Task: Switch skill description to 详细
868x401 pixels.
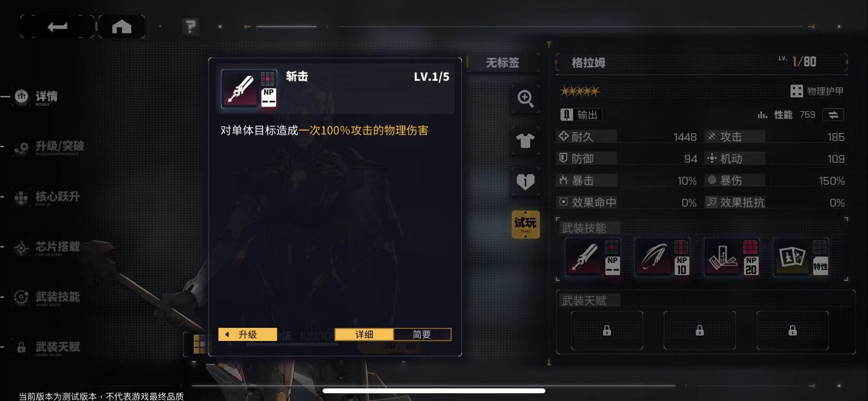Action: pyautogui.click(x=364, y=334)
